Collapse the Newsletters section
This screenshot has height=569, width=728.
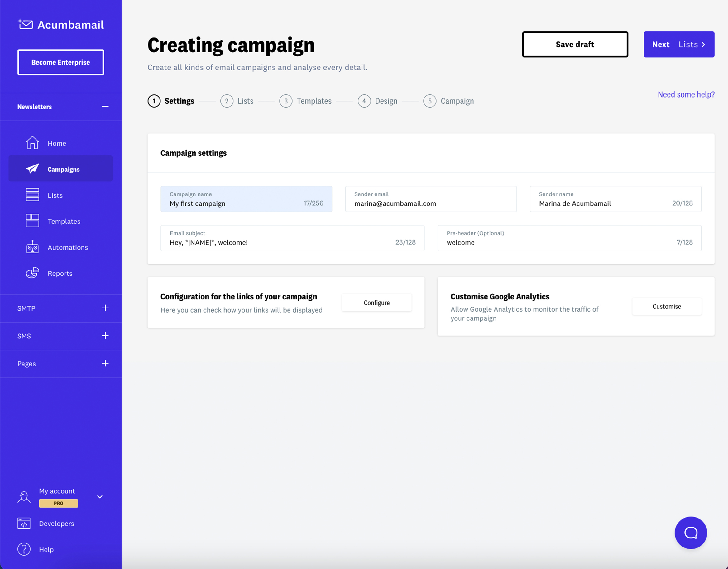coord(105,106)
